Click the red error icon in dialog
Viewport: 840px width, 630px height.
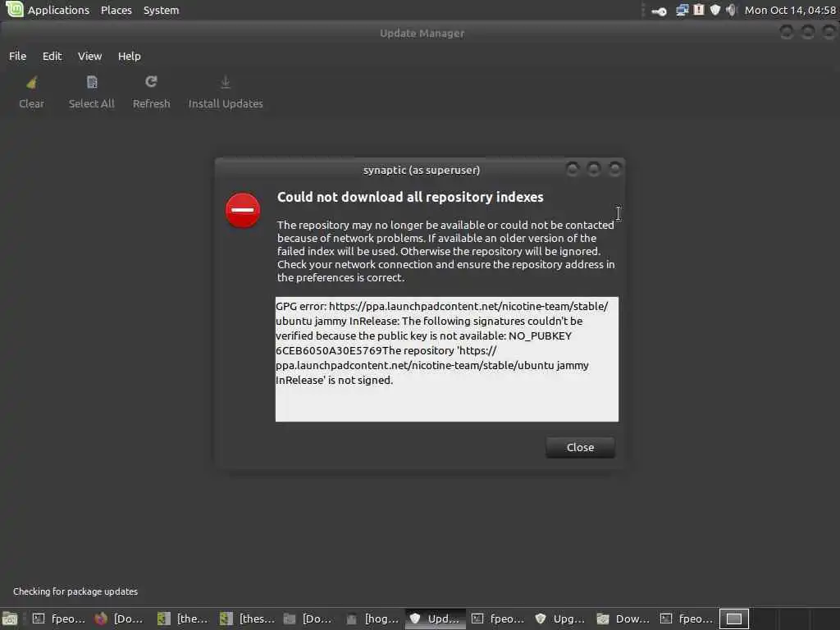pos(243,210)
